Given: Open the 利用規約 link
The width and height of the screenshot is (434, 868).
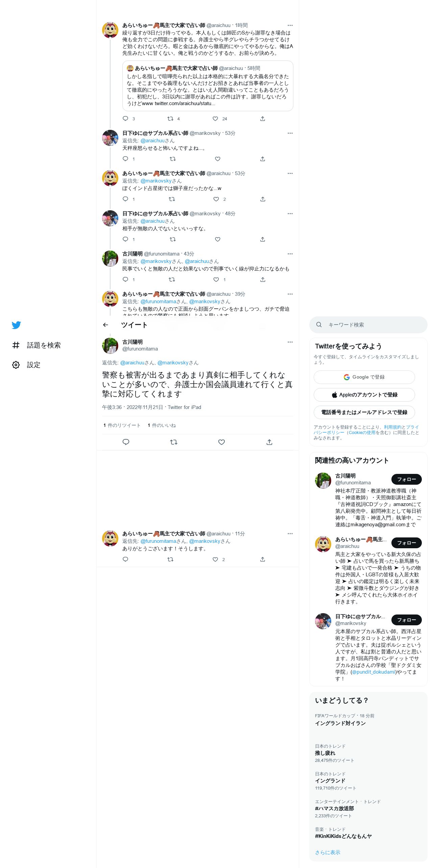Looking at the screenshot, I should pyautogui.click(x=392, y=427).
